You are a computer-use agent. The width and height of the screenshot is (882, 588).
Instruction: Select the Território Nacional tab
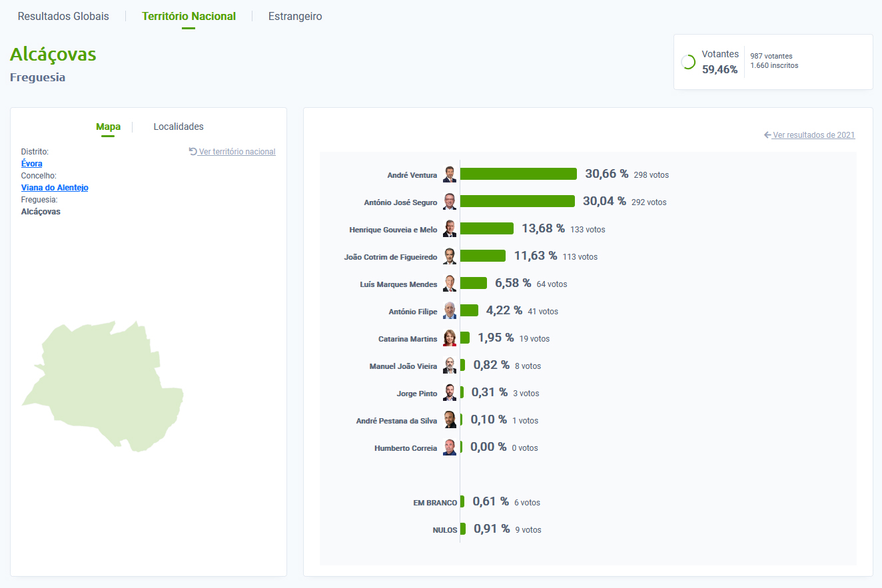tap(189, 16)
